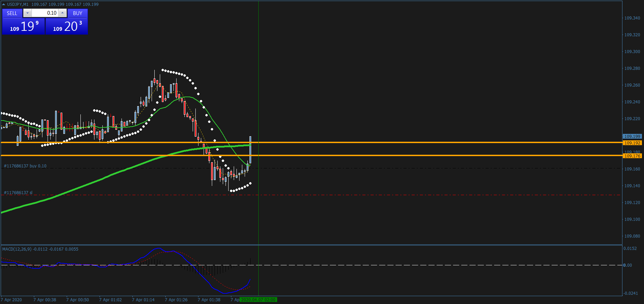Click the 0.00 MACD zero level value
This screenshot has width=644, height=304.
(628, 265)
